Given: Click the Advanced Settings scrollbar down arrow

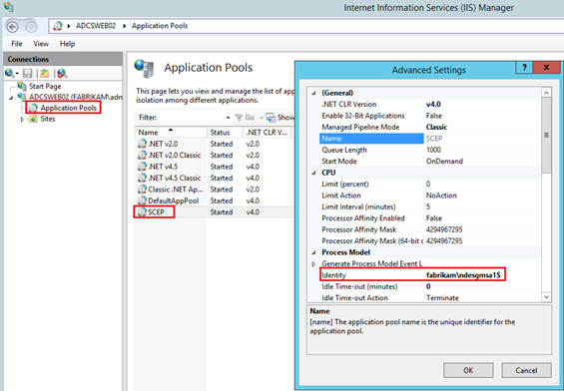Looking at the screenshot, I should tap(546, 297).
